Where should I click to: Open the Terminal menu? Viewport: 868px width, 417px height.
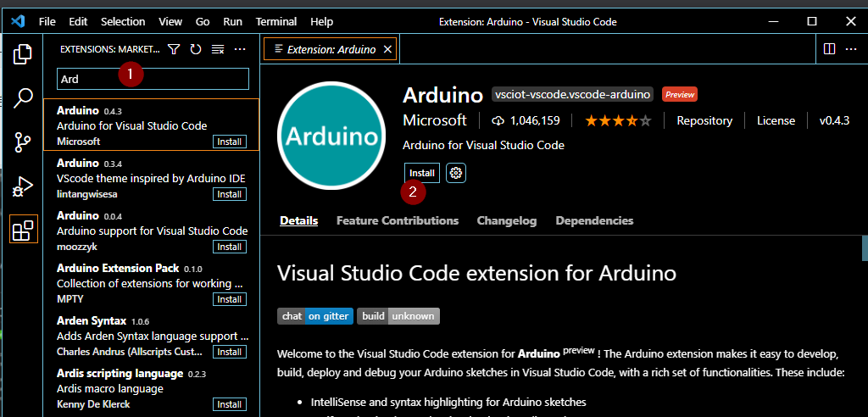click(x=276, y=22)
